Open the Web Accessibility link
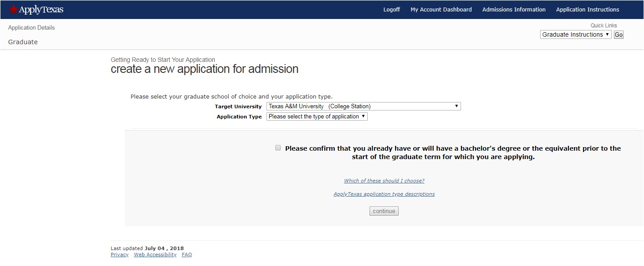644x266 pixels. point(155,254)
